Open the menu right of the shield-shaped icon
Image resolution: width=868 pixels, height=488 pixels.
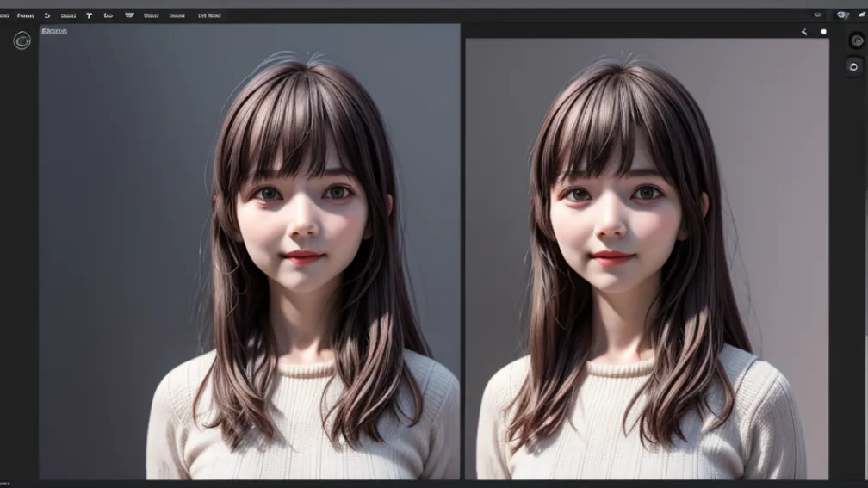[151, 15]
